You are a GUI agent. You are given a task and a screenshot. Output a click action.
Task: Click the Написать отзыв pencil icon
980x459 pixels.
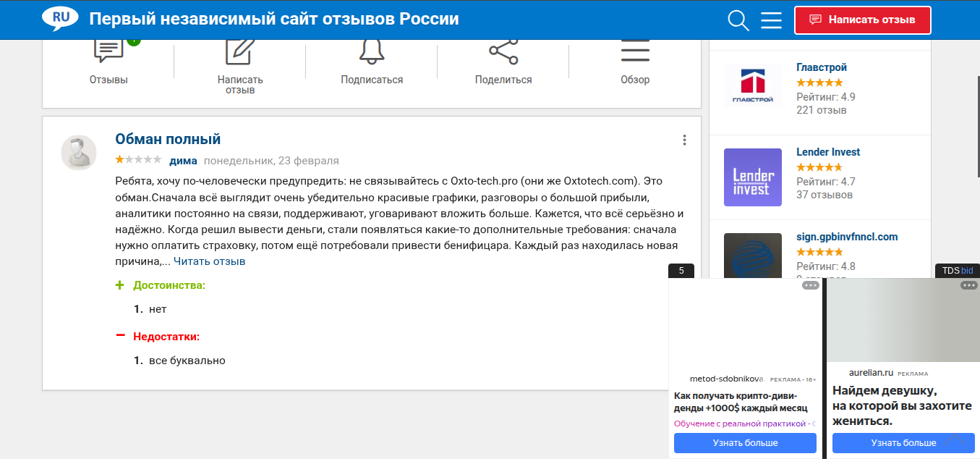[x=240, y=51]
